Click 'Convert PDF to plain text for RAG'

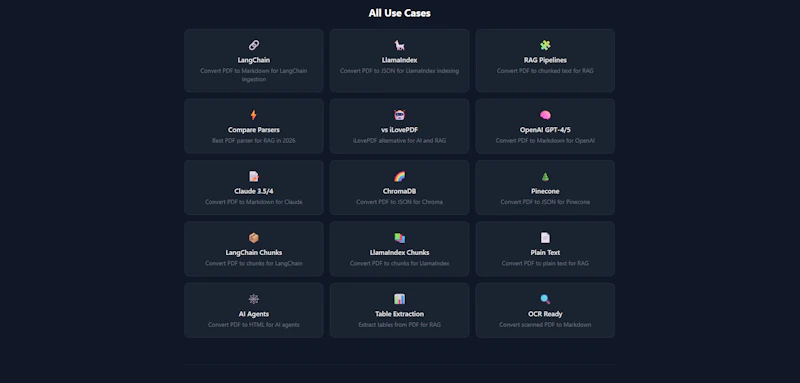545,264
